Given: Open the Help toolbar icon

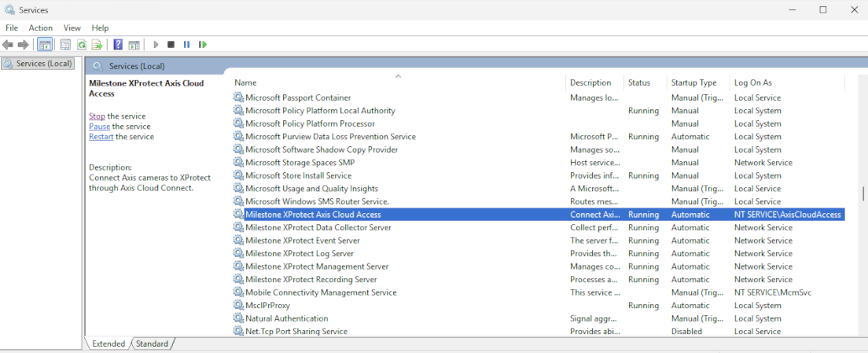Looking at the screenshot, I should pos(118,45).
